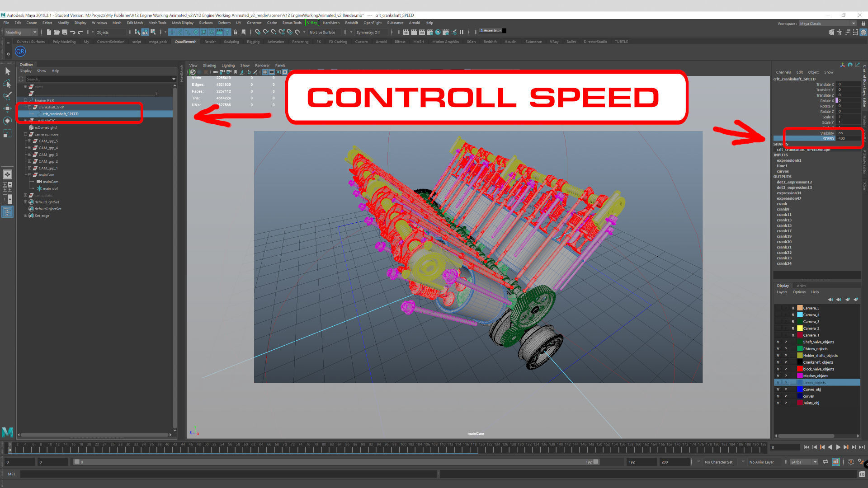Open the 24 fps frame rate dropdown
Image resolution: width=868 pixels, height=488 pixels.
(804, 462)
